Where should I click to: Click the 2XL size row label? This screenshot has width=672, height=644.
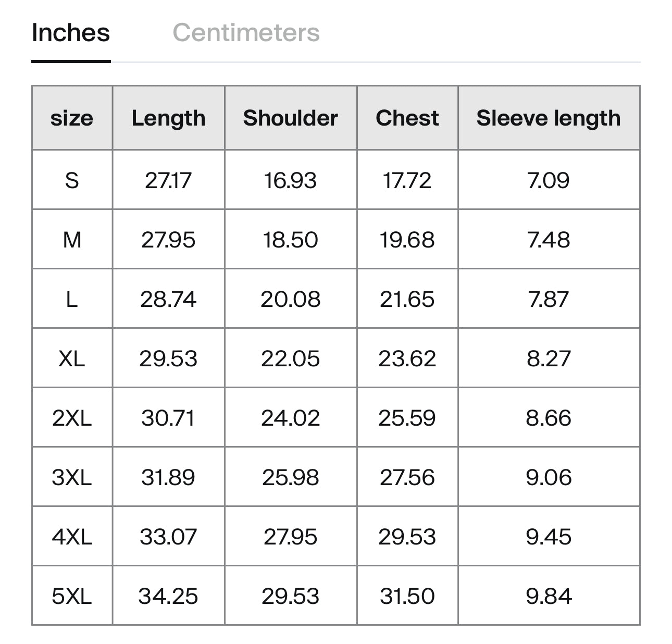pyautogui.click(x=72, y=418)
